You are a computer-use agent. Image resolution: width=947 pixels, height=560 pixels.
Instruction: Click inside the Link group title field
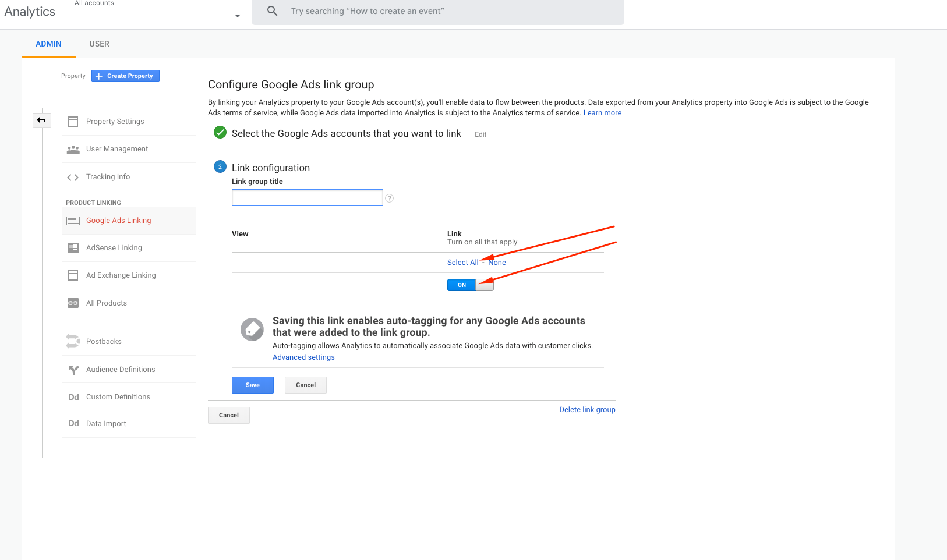tap(307, 197)
